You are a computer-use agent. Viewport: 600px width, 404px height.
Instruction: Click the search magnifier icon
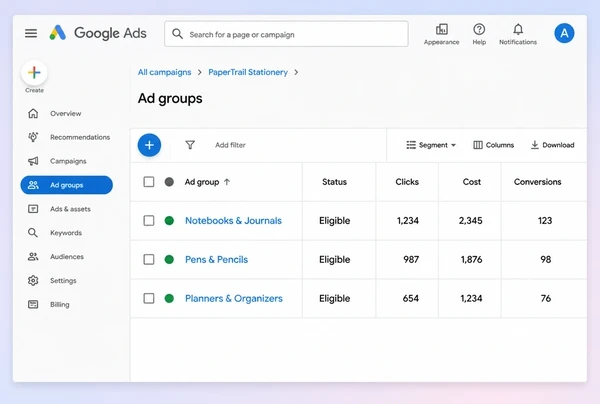coord(177,34)
